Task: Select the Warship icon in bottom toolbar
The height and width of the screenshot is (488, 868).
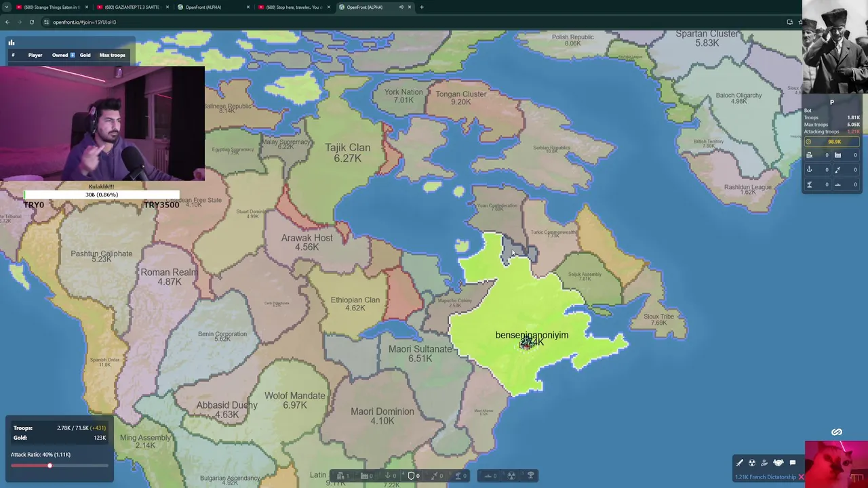Action: coord(488,476)
